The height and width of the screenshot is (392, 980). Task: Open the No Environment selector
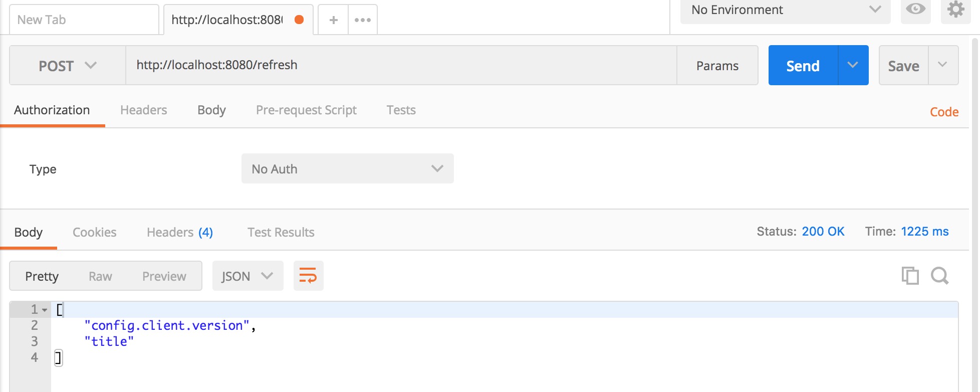pos(785,10)
